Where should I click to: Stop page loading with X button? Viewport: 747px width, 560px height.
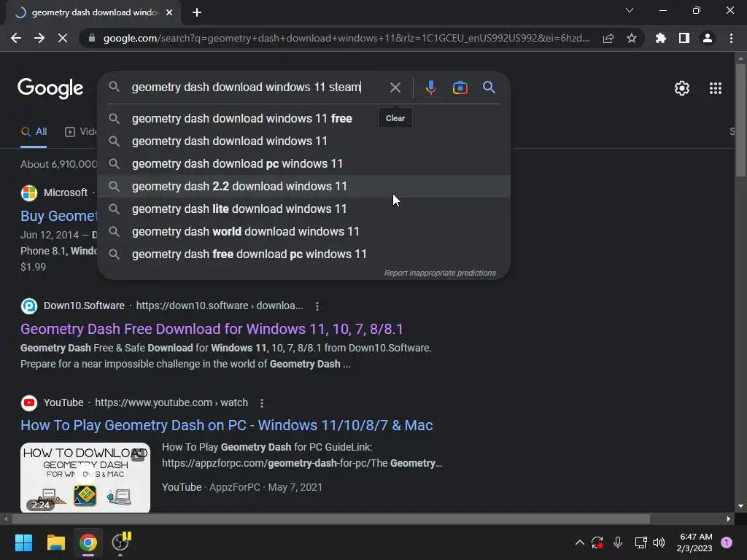tap(63, 38)
